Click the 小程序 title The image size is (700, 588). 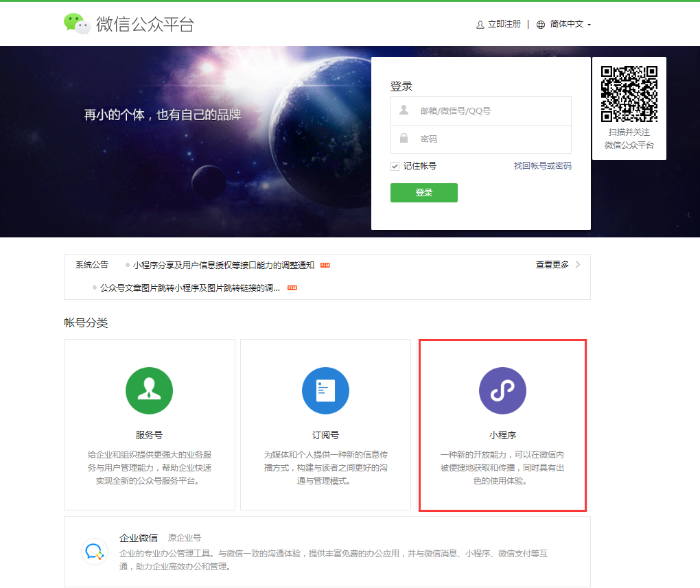[x=502, y=435]
